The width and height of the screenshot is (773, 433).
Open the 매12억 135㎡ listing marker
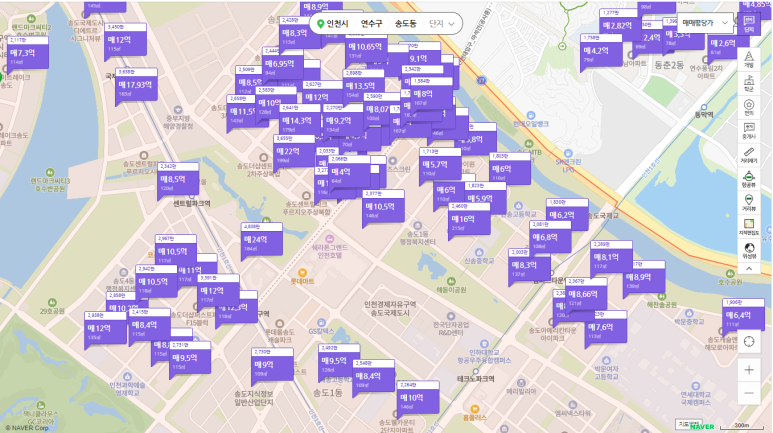click(105, 328)
